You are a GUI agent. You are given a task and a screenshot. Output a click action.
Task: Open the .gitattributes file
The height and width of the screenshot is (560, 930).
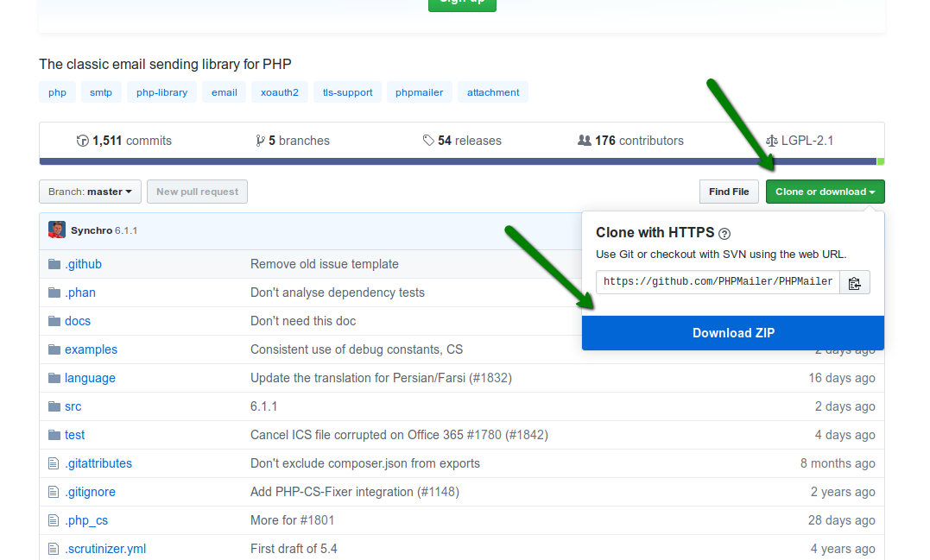tap(98, 463)
